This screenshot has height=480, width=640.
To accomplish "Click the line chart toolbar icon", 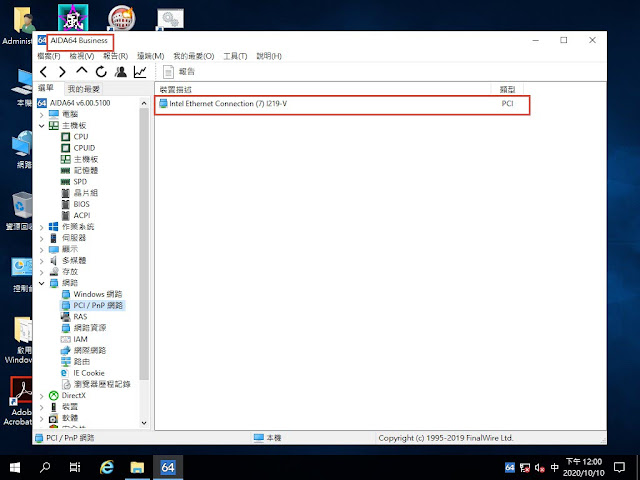I will click(140, 72).
